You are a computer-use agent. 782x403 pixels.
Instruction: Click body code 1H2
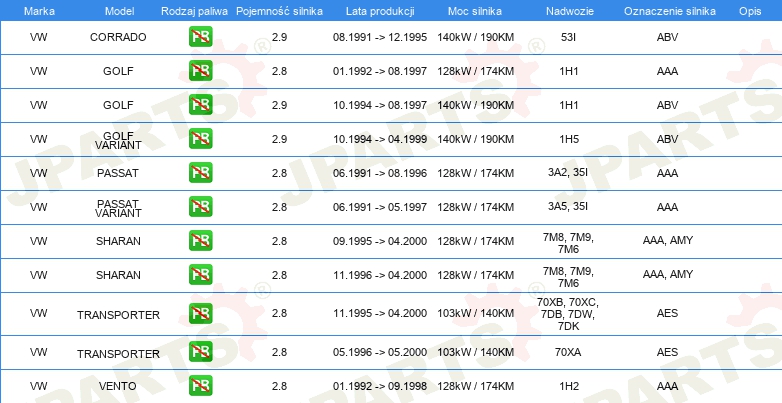tap(569, 386)
